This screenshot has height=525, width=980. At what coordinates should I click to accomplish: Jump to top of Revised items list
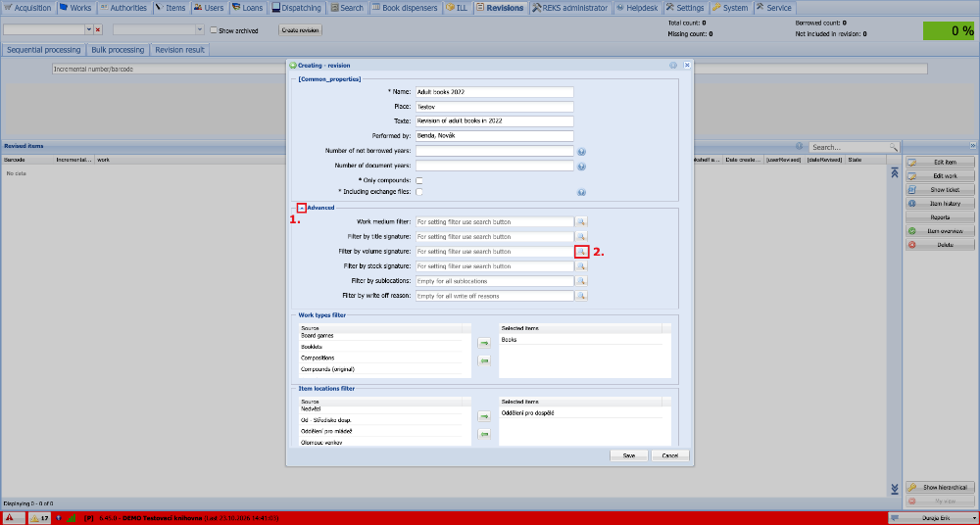895,172
